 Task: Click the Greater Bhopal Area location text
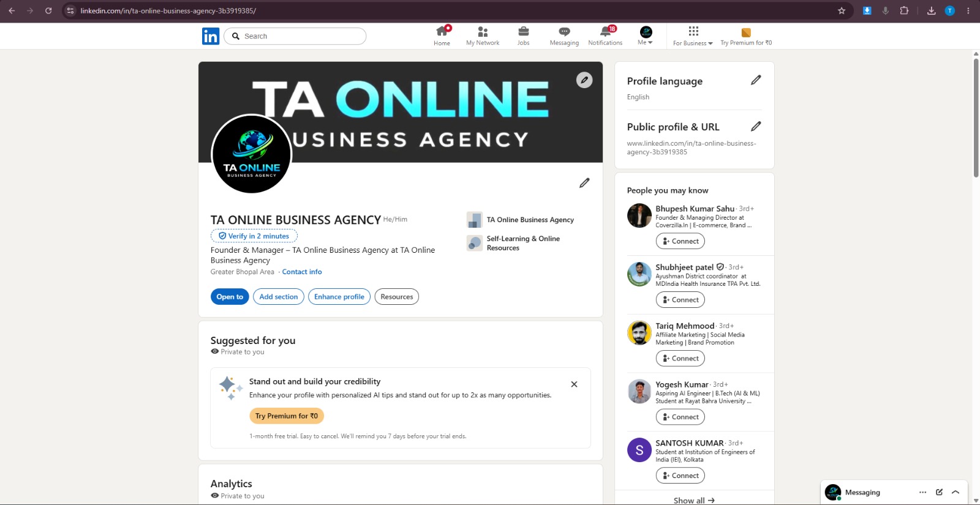coord(243,272)
